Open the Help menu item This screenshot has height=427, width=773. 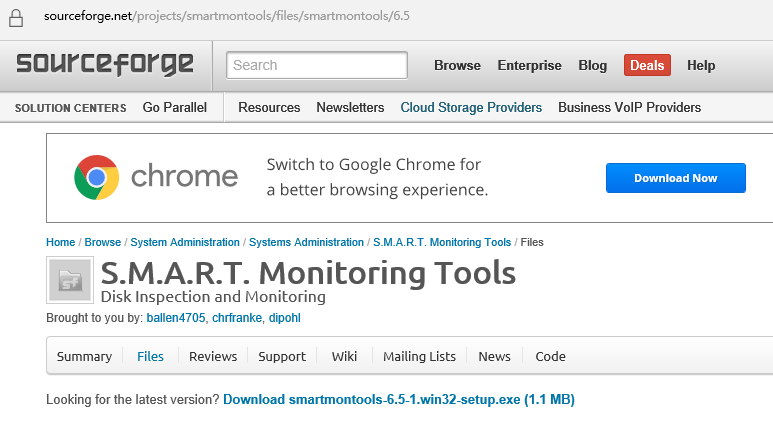(x=701, y=66)
